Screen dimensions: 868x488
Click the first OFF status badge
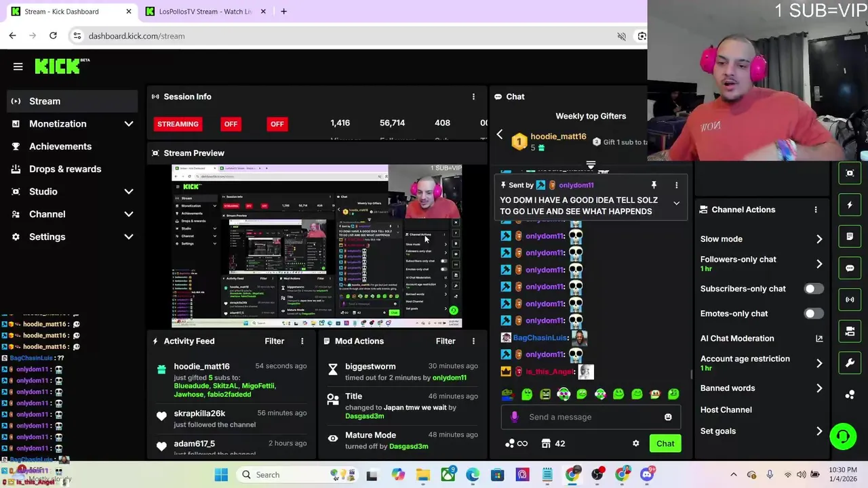[x=231, y=124]
